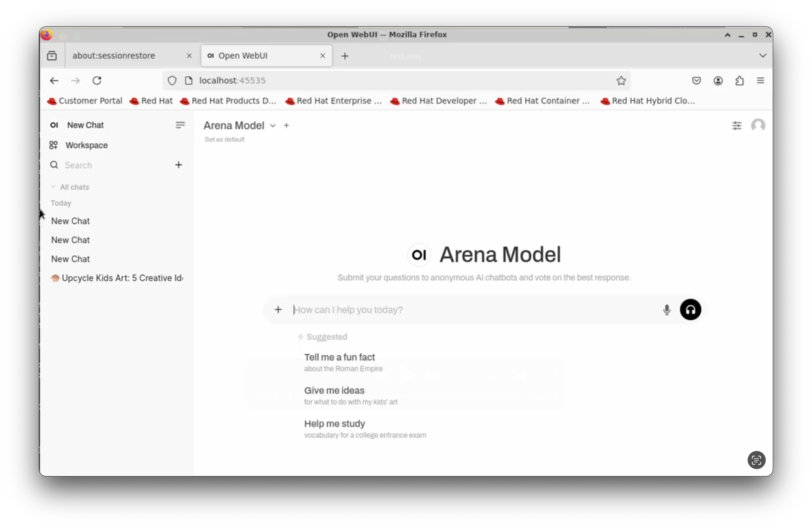Viewport: 812px width, 528px height.
Task: Open Firefox extensions from the puzzle icon
Action: tap(740, 81)
